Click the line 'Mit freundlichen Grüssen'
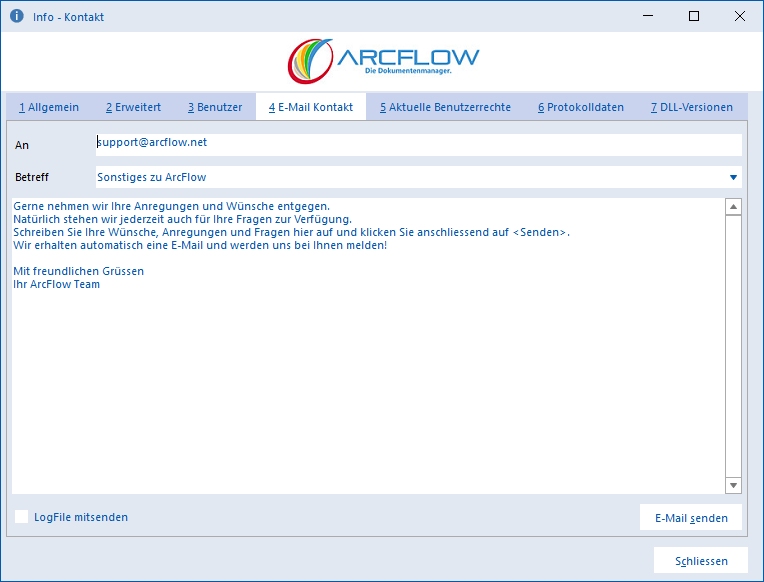This screenshot has width=764, height=582. coord(78,271)
